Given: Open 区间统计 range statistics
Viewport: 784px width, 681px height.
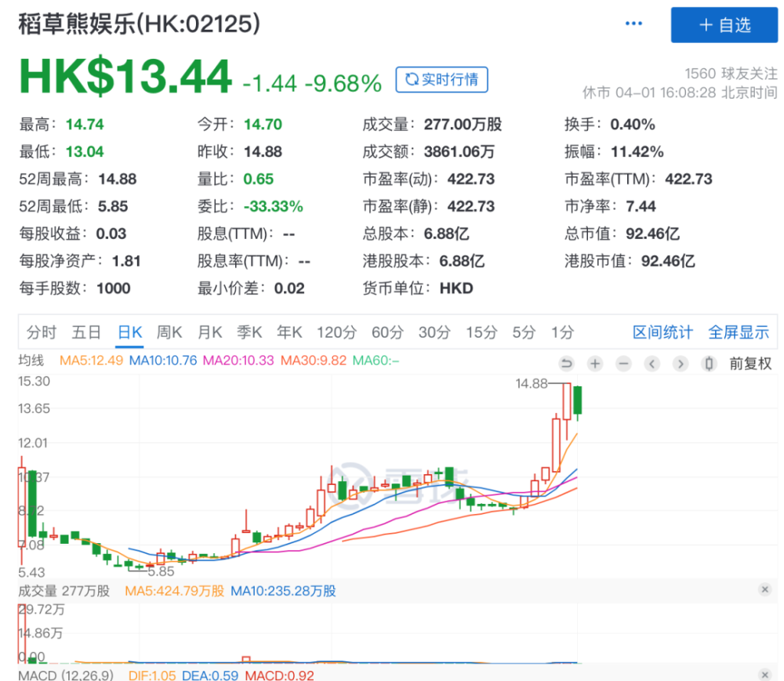Looking at the screenshot, I should click(x=662, y=332).
